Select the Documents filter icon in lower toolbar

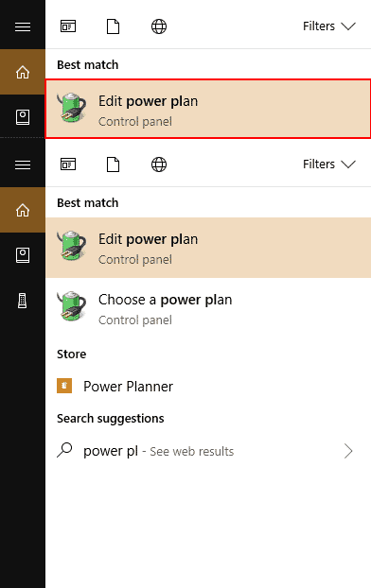point(113,164)
